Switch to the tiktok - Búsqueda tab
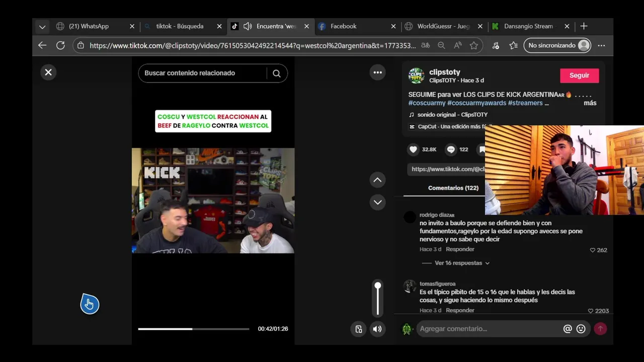Screen dimensions: 644x362 click(x=180, y=26)
